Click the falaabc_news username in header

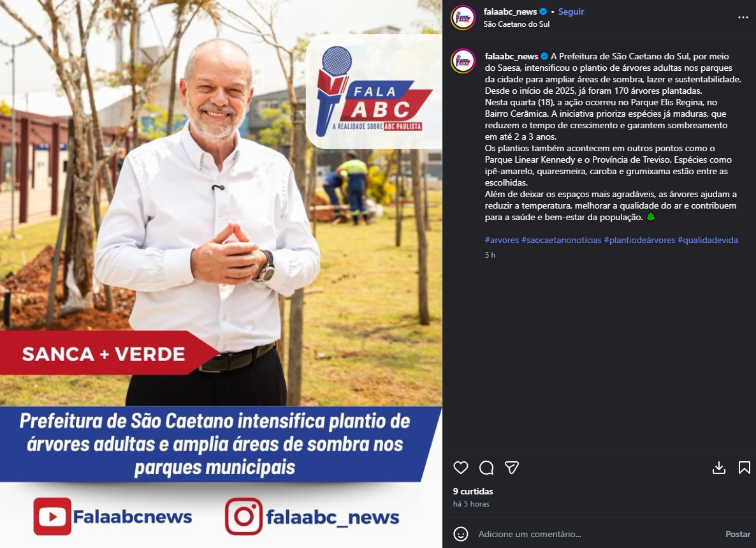(510, 11)
